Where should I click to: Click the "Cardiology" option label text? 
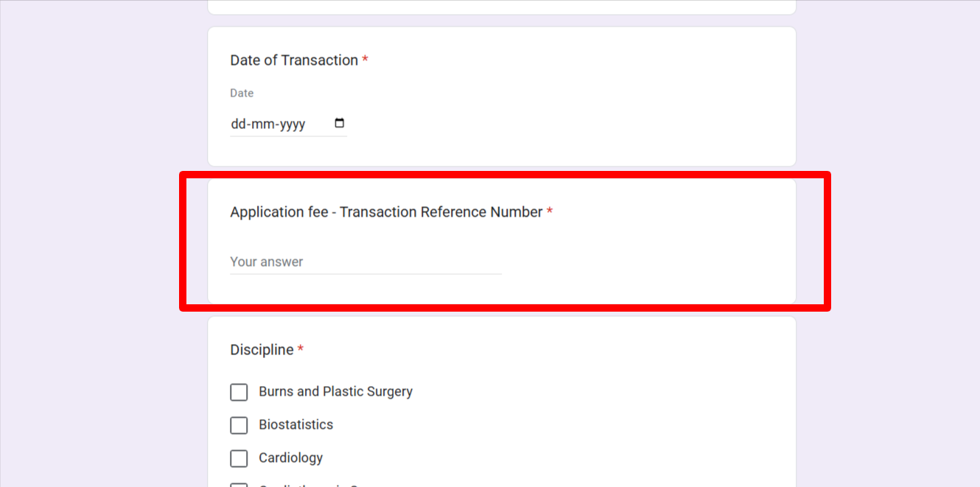point(290,458)
